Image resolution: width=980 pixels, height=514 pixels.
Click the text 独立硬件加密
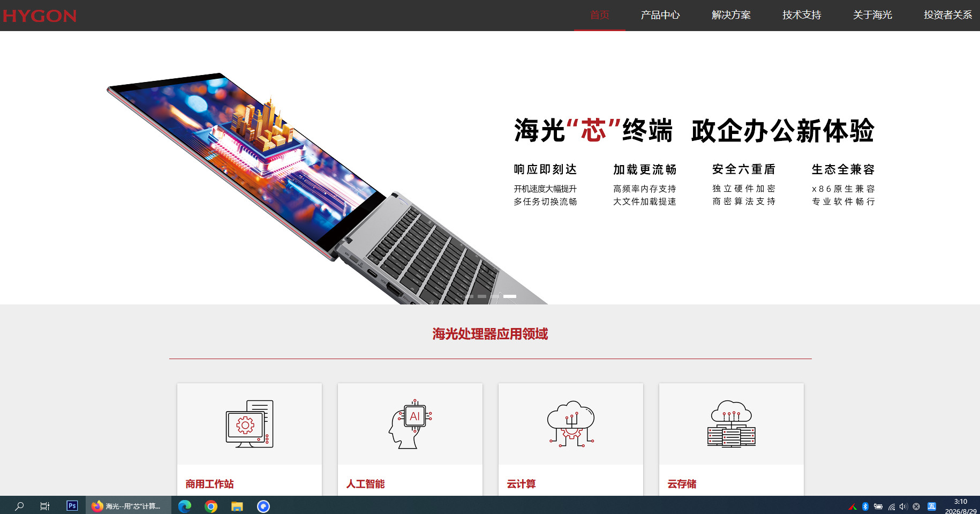pos(744,189)
